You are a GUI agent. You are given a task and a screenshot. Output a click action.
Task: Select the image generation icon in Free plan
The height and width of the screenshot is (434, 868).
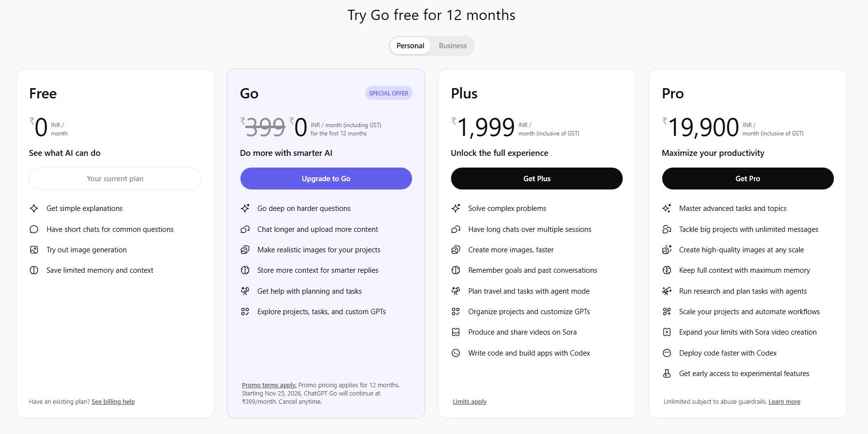point(34,249)
